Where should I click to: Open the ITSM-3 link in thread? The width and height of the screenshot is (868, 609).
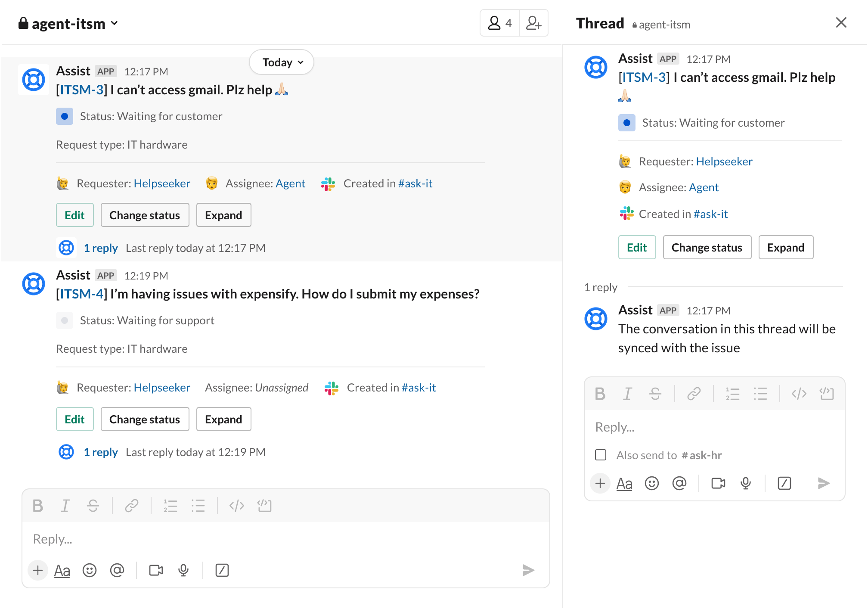[x=644, y=78]
